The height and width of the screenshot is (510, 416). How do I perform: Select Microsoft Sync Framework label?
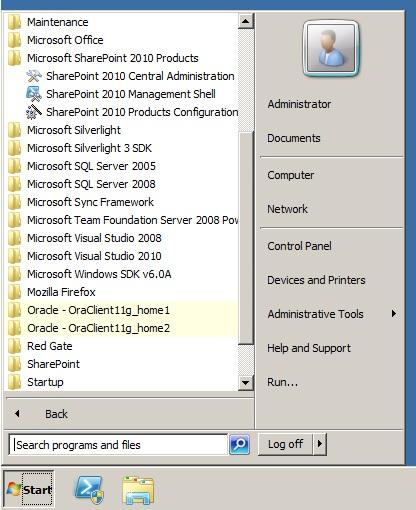(x=90, y=202)
